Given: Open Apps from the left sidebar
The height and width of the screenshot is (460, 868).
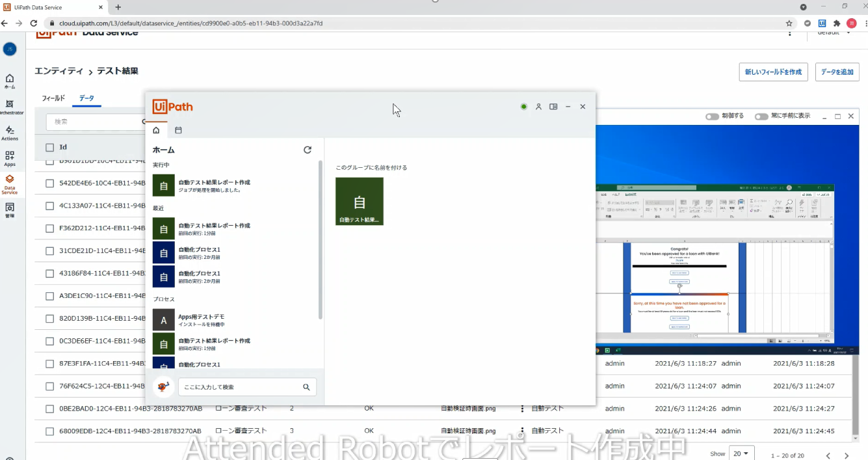Looking at the screenshot, I should (10, 159).
